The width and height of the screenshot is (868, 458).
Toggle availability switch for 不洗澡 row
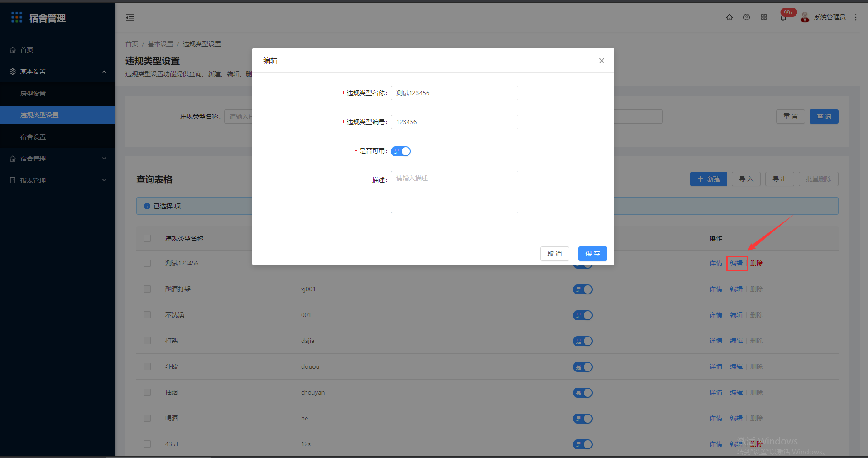(583, 315)
